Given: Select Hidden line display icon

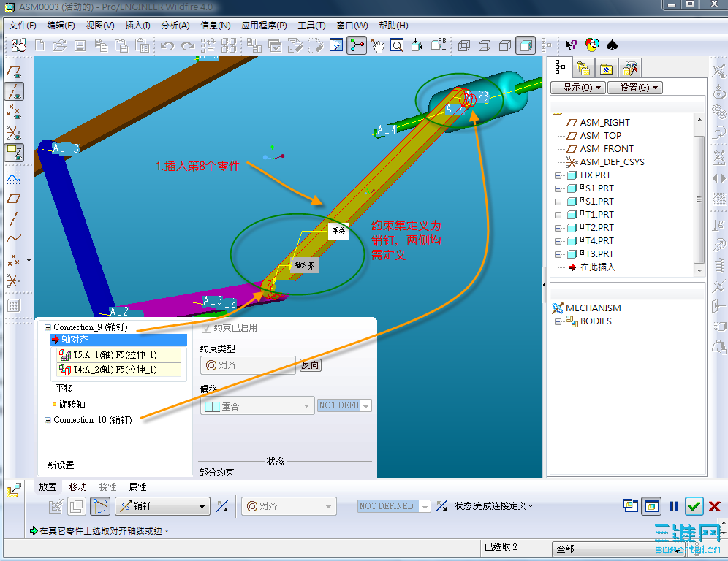Looking at the screenshot, I should tap(485, 45).
